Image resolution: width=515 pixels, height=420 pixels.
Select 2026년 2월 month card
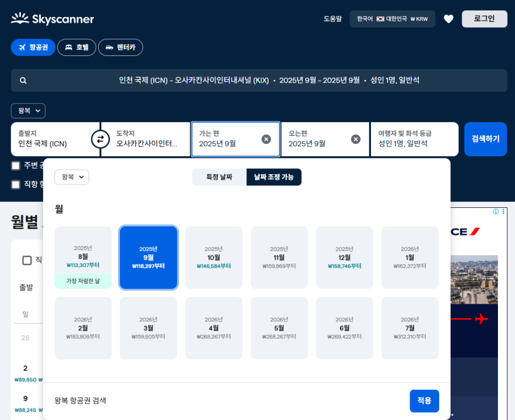(x=83, y=328)
